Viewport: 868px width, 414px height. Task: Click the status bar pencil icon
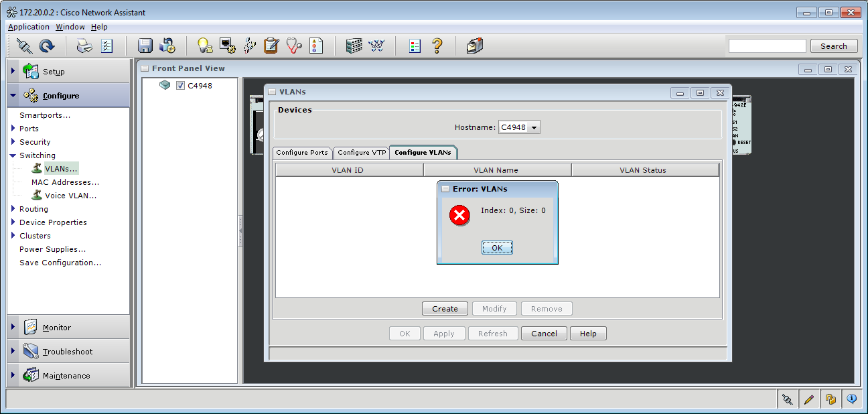tap(809, 399)
